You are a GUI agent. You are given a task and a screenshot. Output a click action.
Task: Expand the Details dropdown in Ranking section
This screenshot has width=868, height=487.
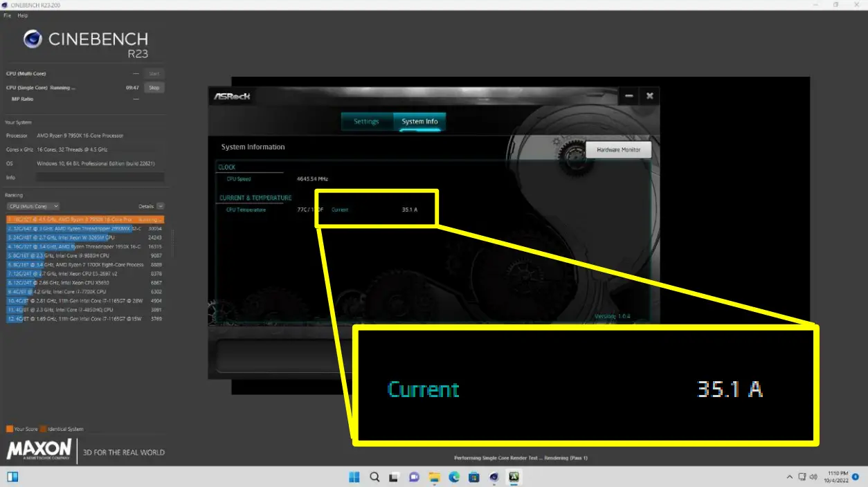tap(159, 205)
